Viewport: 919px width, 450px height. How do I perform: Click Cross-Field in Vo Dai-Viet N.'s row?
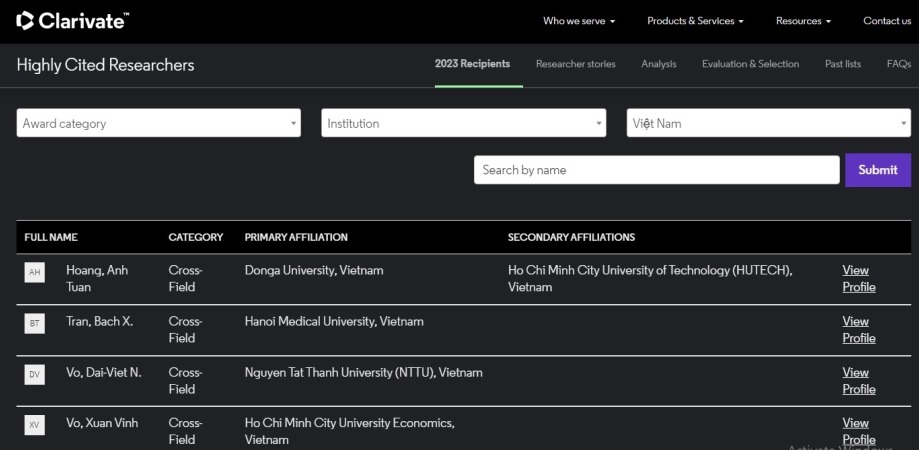[185, 381]
